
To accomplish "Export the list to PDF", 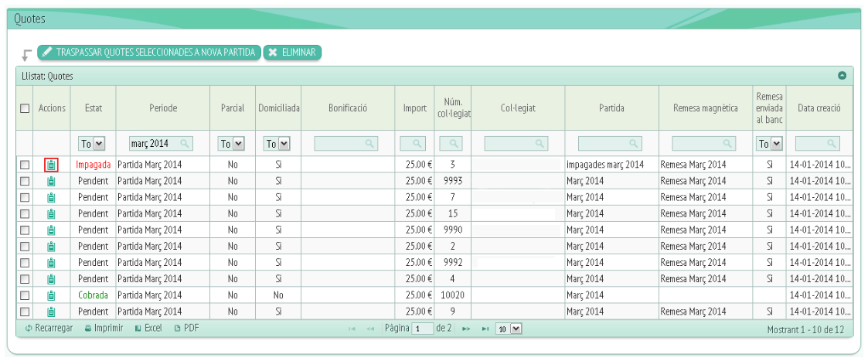I will point(186,329).
